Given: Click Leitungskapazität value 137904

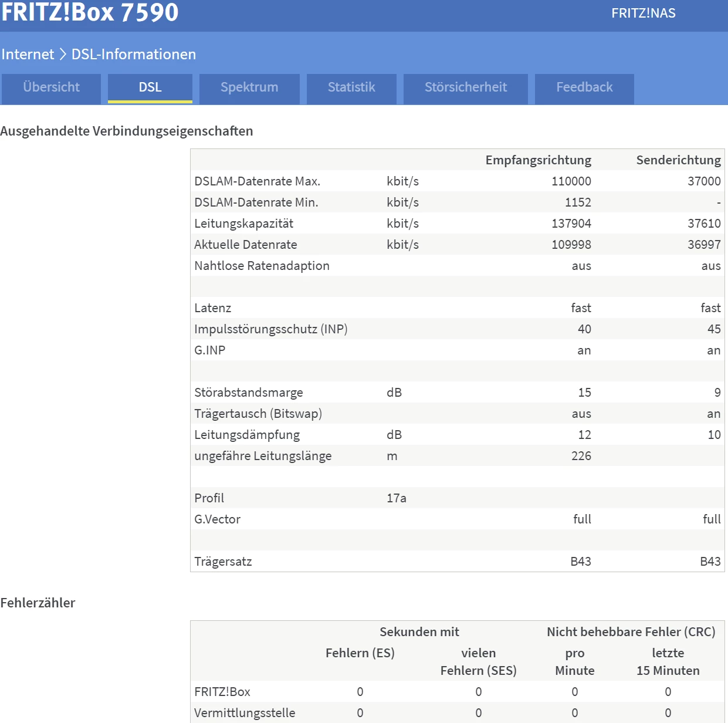Looking at the screenshot, I should pyautogui.click(x=571, y=224).
